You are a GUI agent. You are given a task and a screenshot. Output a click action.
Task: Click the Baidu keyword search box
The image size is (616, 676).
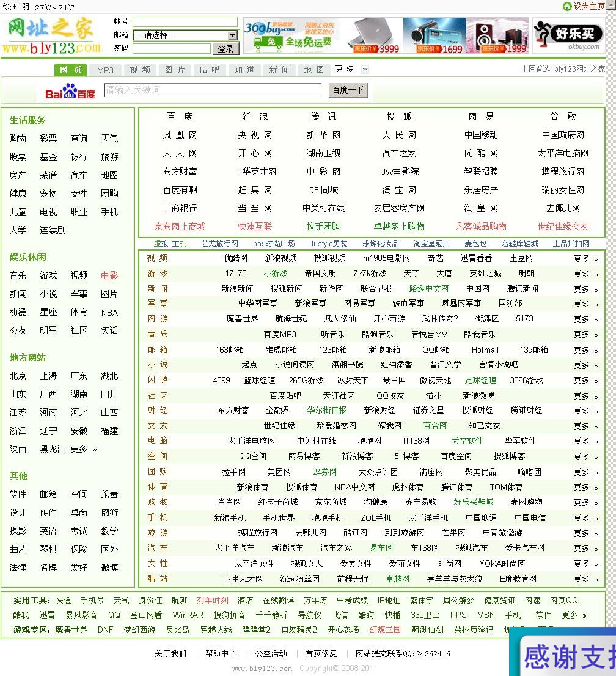coord(213,90)
